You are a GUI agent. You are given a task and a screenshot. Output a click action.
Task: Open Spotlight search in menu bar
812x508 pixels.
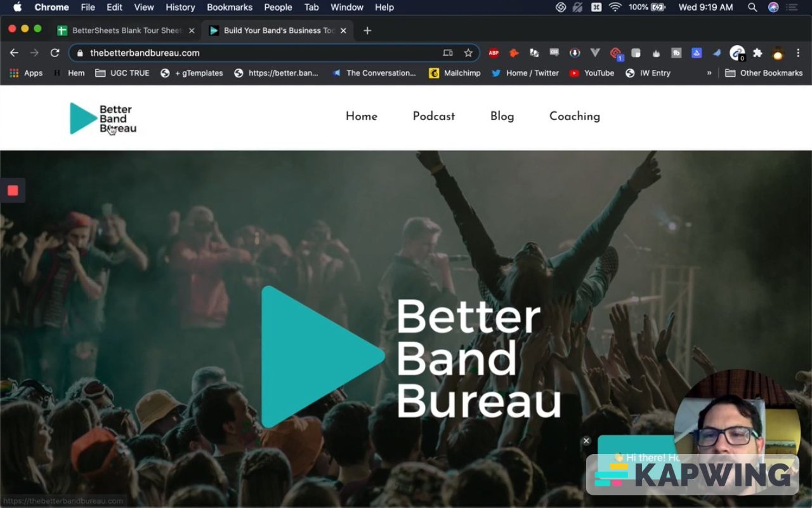(752, 7)
